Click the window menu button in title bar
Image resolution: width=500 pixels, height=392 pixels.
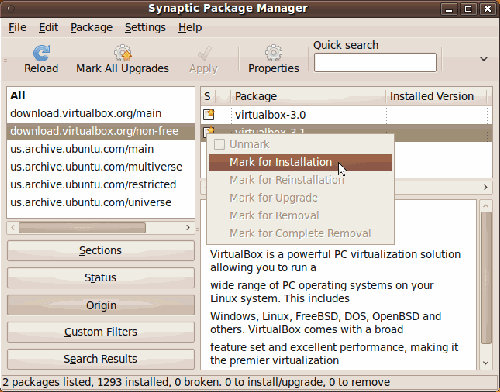click(11, 9)
